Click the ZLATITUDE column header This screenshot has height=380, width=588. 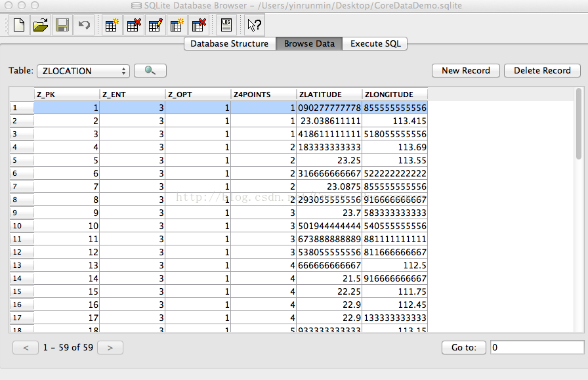click(329, 95)
